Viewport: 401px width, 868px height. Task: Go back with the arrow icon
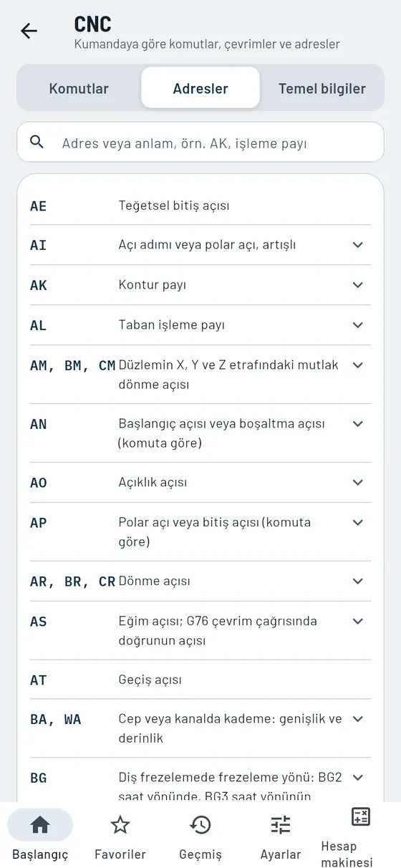click(x=29, y=31)
